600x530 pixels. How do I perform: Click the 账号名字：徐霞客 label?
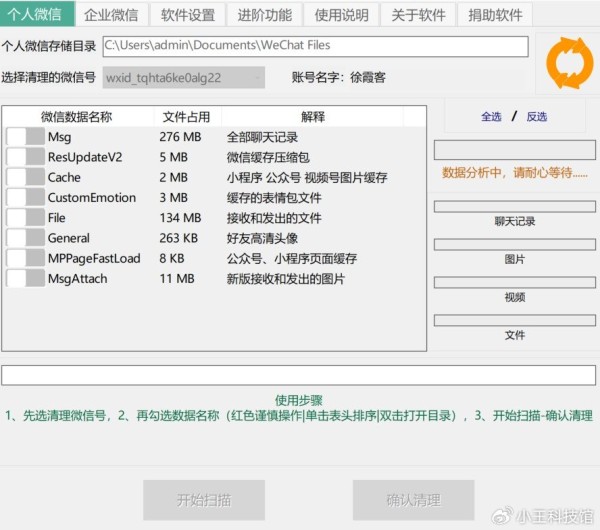point(338,78)
